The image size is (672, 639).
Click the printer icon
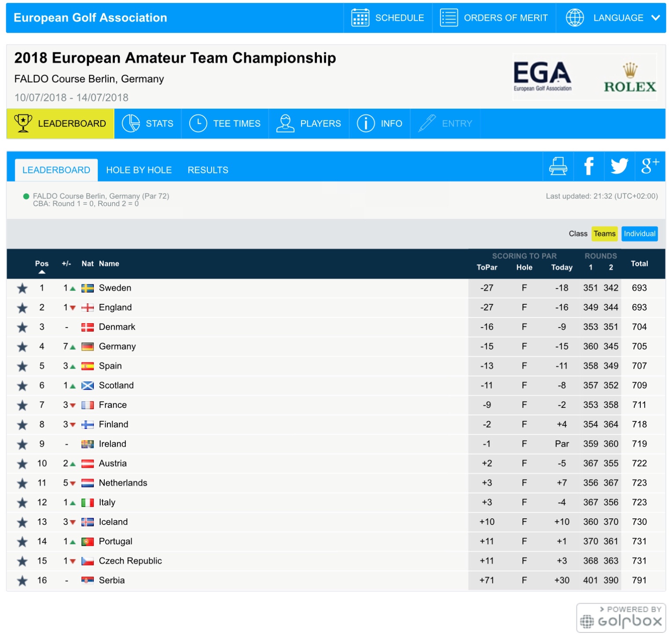tap(558, 166)
